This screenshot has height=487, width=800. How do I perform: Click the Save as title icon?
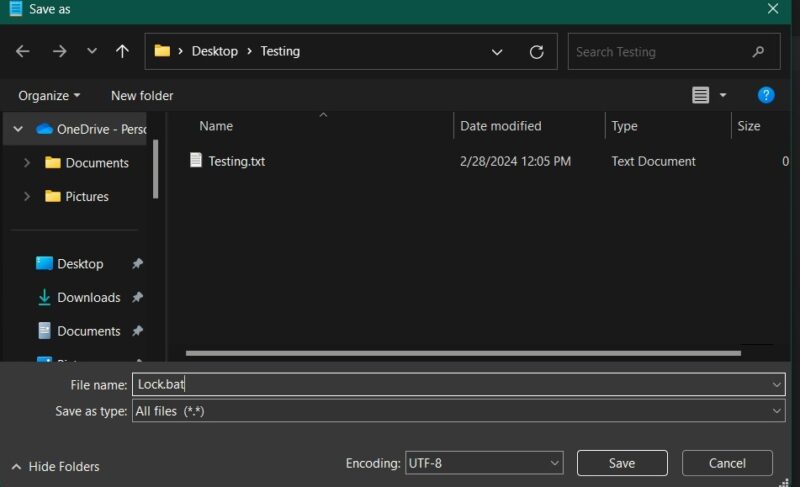[16, 9]
